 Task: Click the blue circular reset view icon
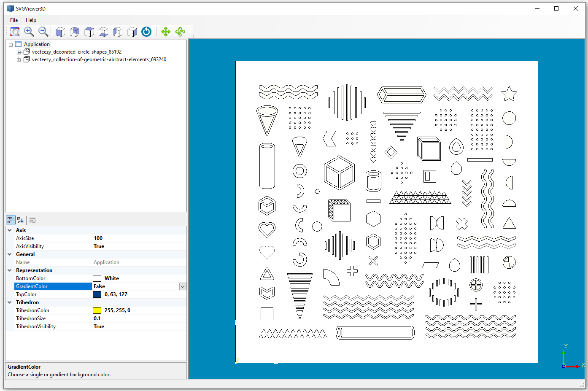tap(146, 32)
